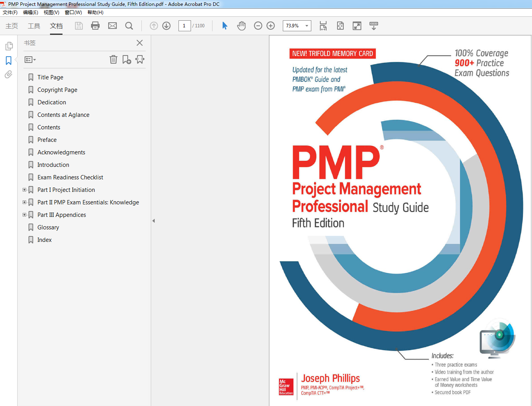Print the document with printer icon

click(95, 26)
